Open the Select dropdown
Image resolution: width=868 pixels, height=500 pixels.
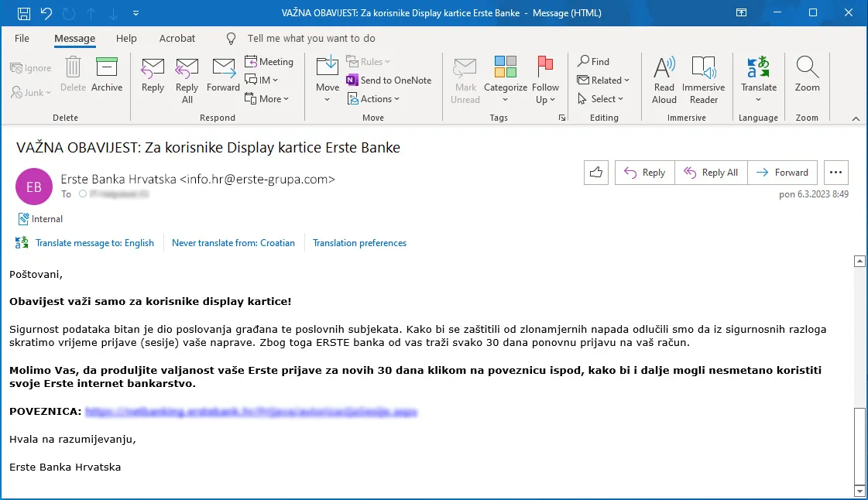(x=601, y=99)
